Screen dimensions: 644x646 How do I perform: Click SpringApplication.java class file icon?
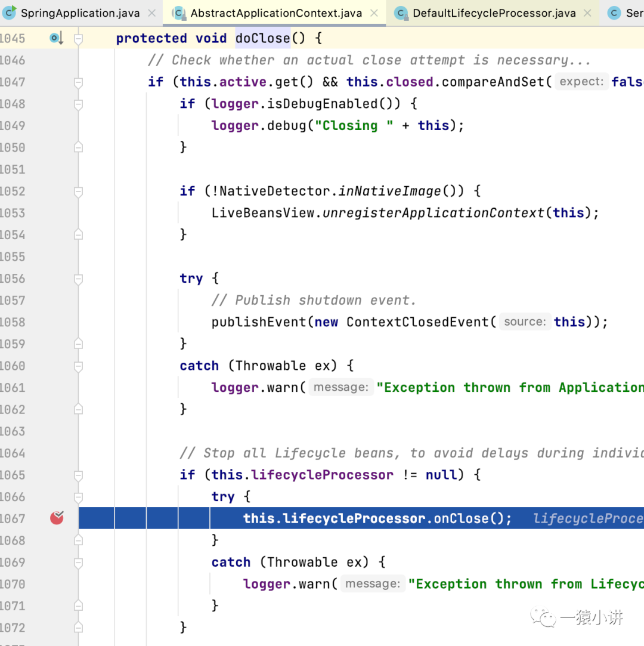[x=9, y=13]
